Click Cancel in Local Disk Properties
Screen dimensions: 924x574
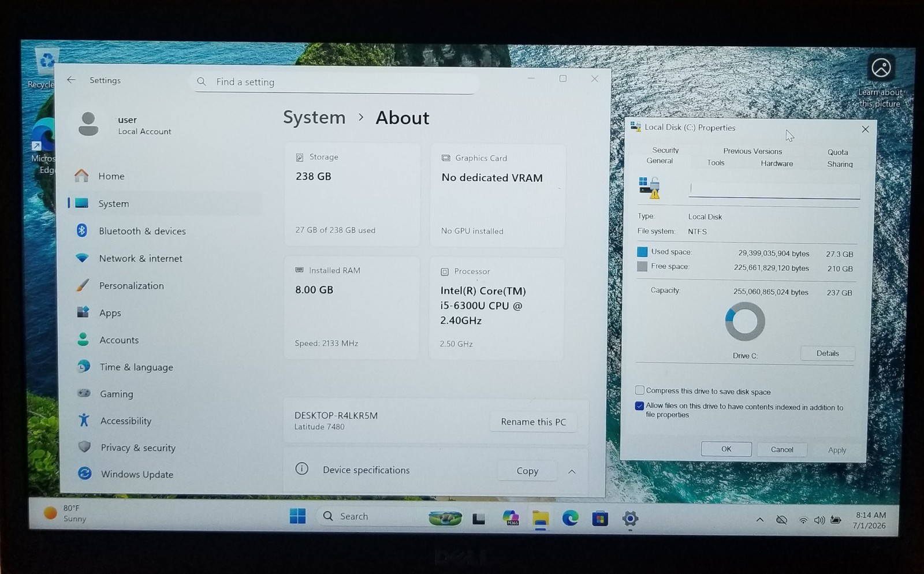pyautogui.click(x=782, y=449)
